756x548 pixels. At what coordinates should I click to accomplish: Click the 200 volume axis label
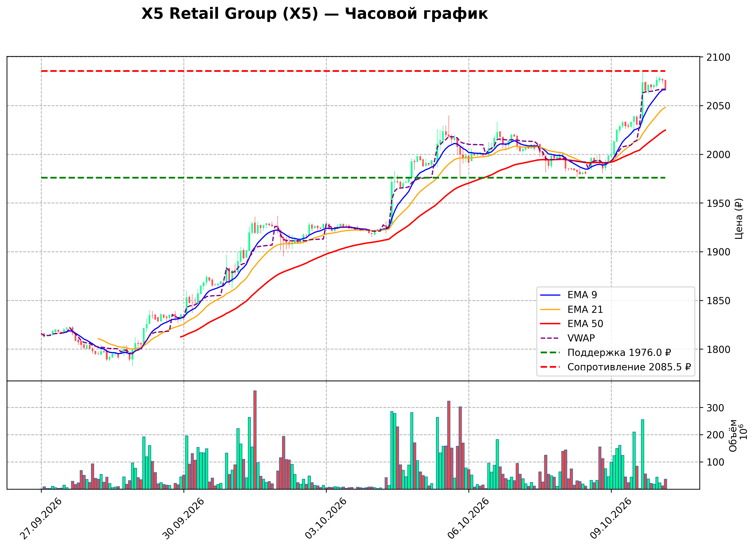point(716,435)
